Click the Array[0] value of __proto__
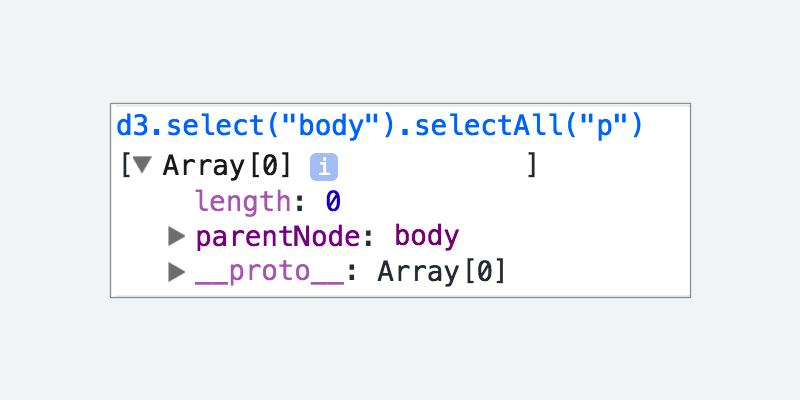This screenshot has width=800, height=400. pos(441,271)
